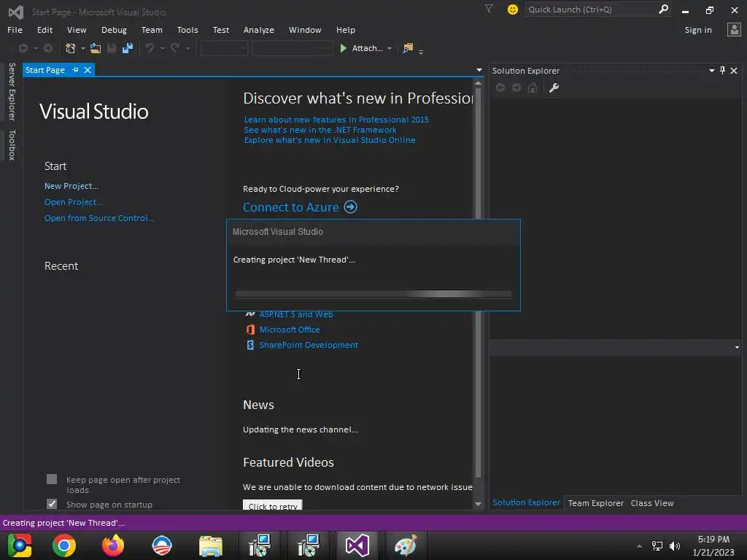Image resolution: width=747 pixels, height=560 pixels.
Task: Open Properties via the wrench icon in Solution Explorer
Action: [554, 87]
